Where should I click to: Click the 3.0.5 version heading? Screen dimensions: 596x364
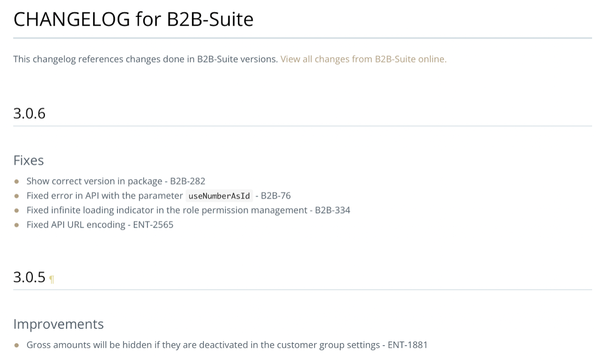(29, 277)
